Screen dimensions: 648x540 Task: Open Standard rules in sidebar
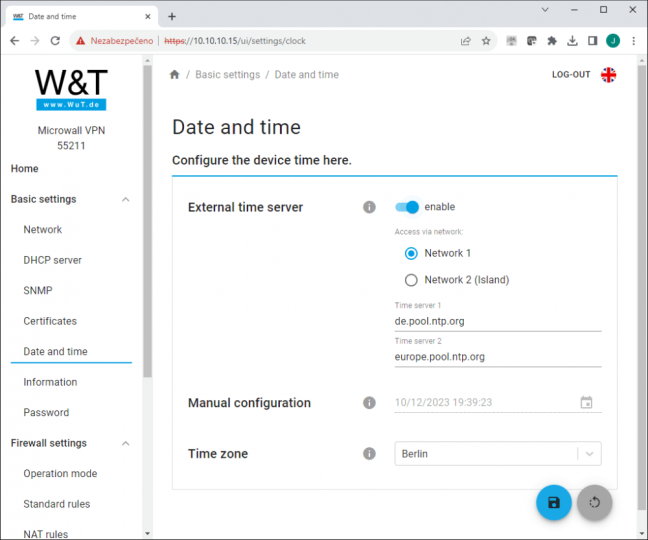(57, 504)
